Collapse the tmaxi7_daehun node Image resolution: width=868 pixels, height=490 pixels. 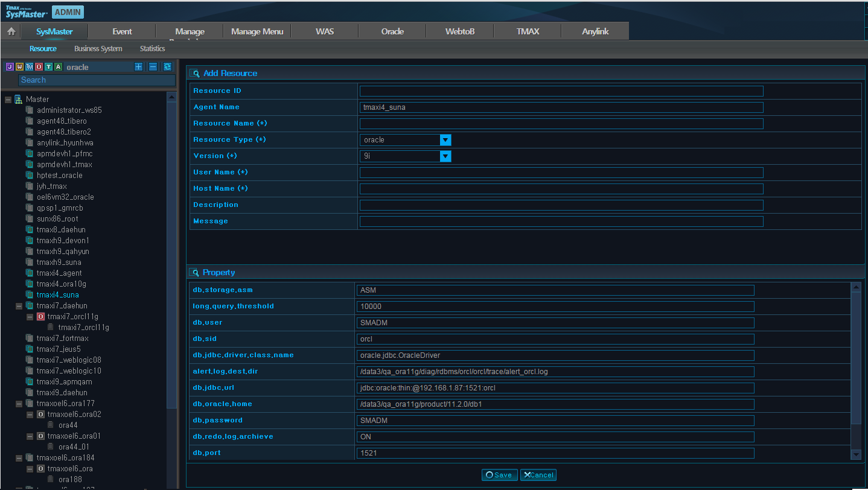(x=19, y=306)
